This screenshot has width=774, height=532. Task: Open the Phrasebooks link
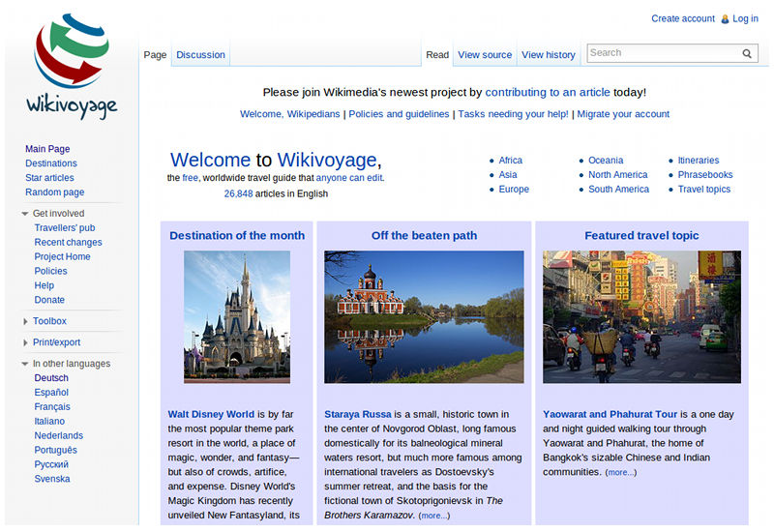[705, 175]
